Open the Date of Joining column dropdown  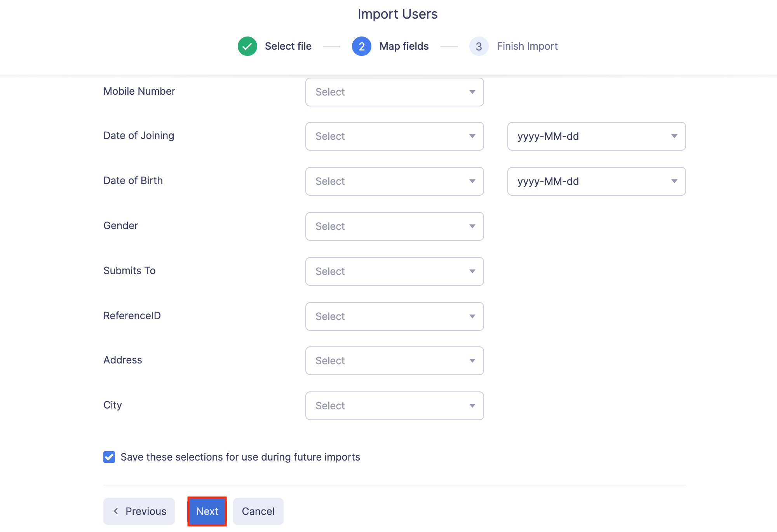coord(394,136)
